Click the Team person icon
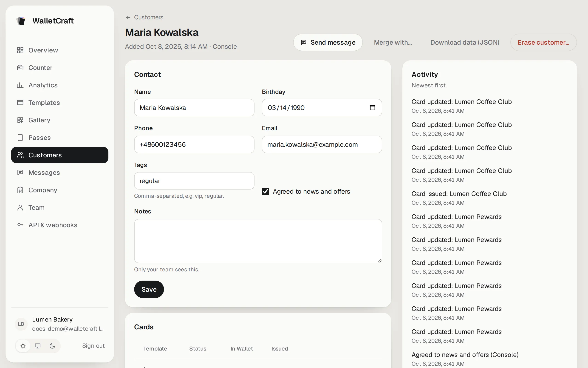The height and width of the screenshot is (368, 588). point(20,208)
